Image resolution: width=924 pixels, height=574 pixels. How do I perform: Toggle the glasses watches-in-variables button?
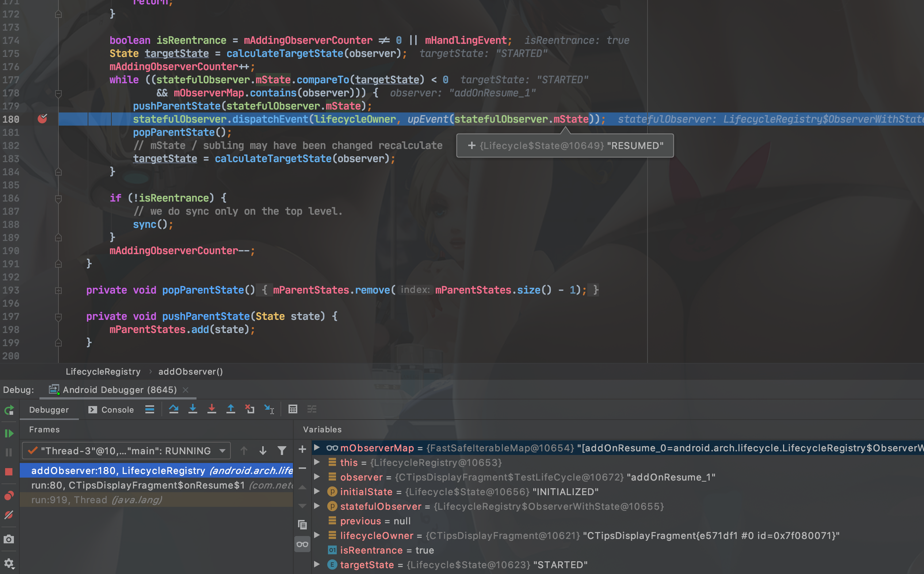(x=302, y=544)
